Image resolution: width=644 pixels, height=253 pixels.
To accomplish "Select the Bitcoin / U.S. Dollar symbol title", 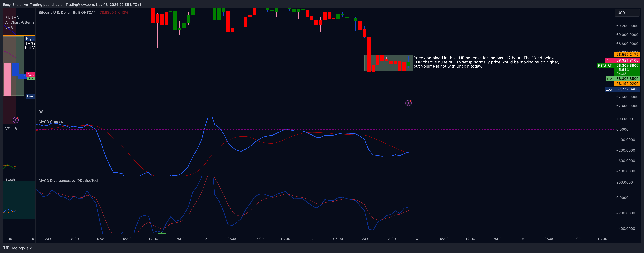I will point(67,13).
